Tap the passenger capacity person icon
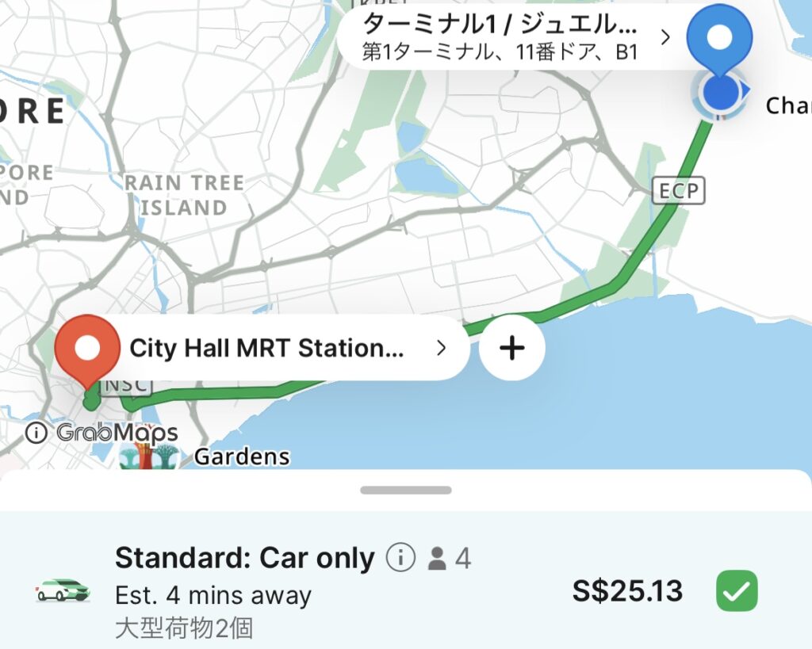The height and width of the screenshot is (649, 812). click(x=437, y=559)
